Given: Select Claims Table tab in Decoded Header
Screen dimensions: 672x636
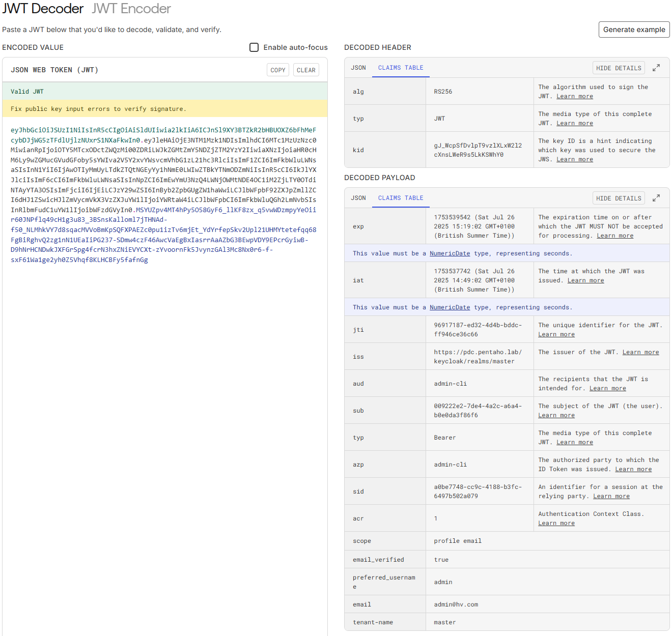Looking at the screenshot, I should (x=401, y=68).
